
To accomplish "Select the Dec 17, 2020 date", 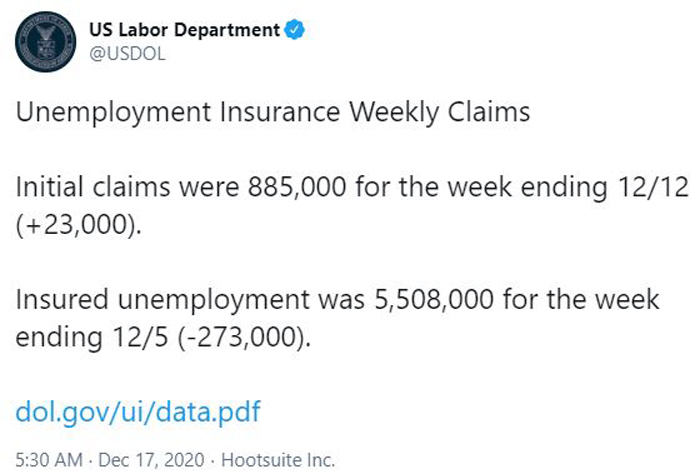I will point(151,460).
